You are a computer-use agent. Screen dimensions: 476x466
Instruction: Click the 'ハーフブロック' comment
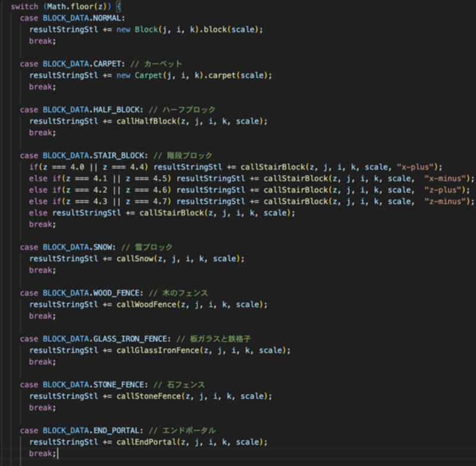pyautogui.click(x=189, y=110)
